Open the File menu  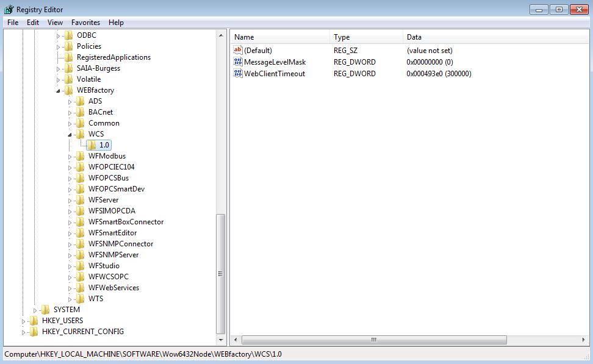click(12, 23)
